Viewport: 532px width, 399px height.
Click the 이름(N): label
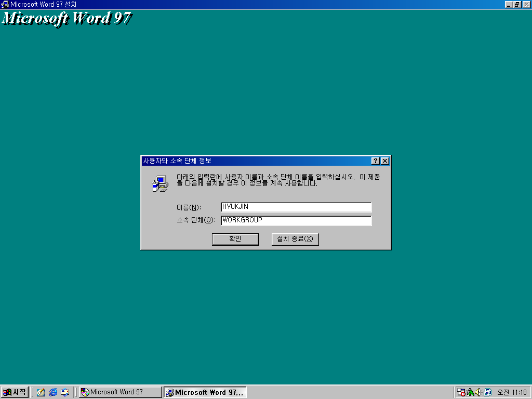tap(189, 207)
